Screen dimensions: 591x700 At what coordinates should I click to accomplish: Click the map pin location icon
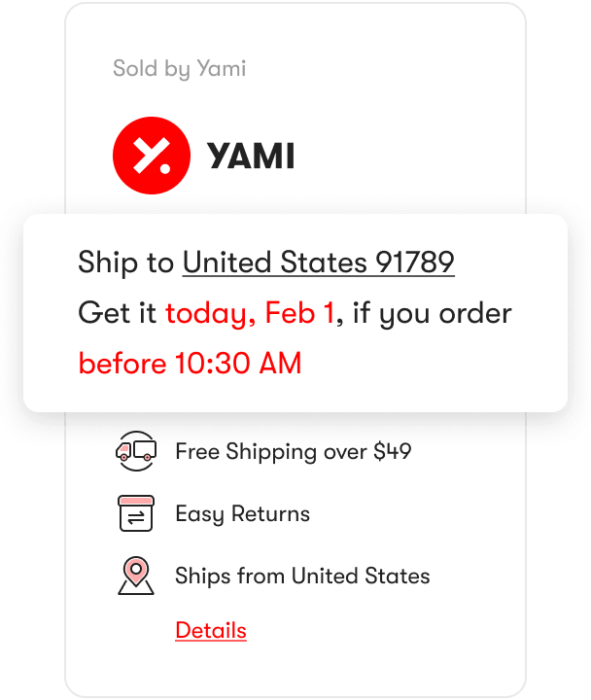click(x=136, y=576)
